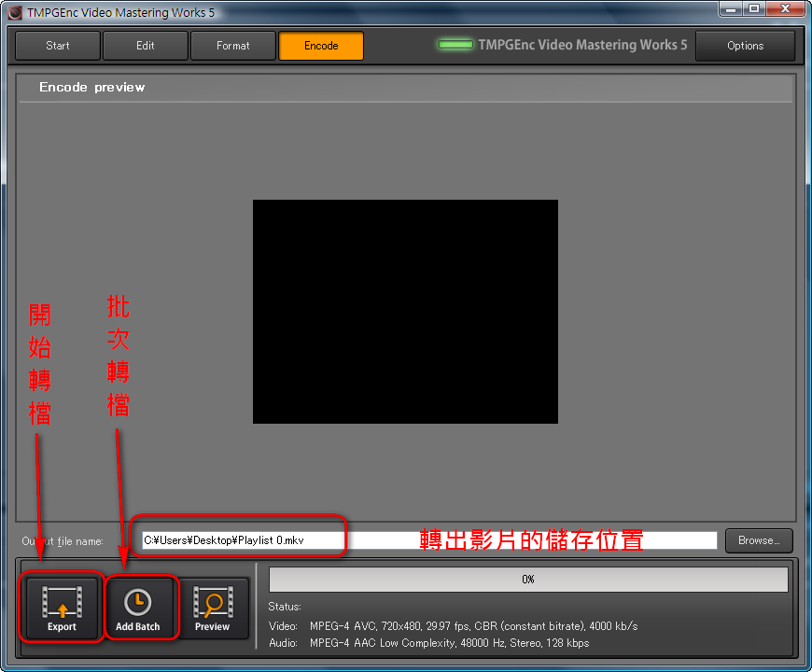This screenshot has height=672, width=812.
Task: Minimize the TMPGEnc window
Action: click(x=731, y=8)
